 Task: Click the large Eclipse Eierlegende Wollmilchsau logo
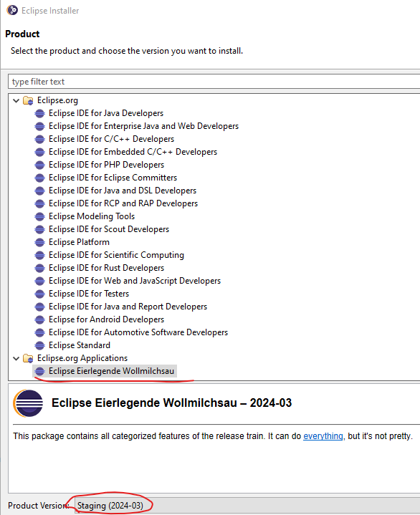(28, 403)
